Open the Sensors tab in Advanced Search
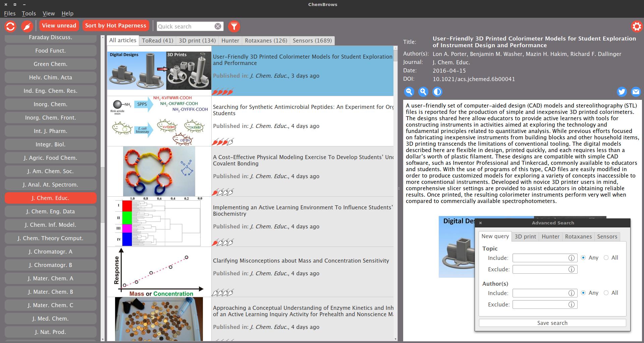644x343 pixels. coord(607,236)
